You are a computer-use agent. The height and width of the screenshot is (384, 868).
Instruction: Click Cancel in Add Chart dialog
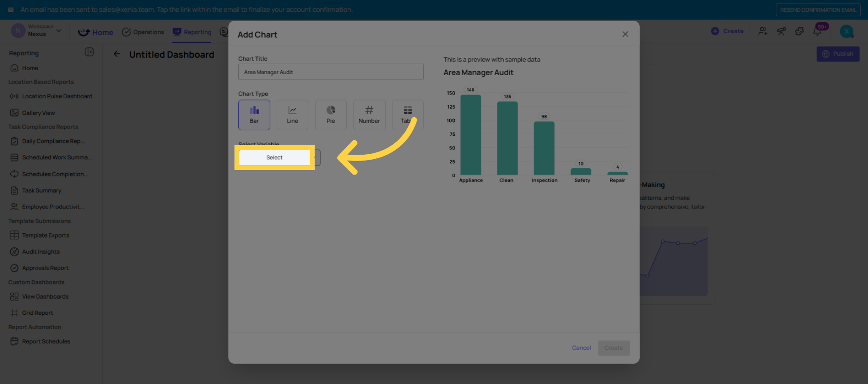pyautogui.click(x=581, y=348)
